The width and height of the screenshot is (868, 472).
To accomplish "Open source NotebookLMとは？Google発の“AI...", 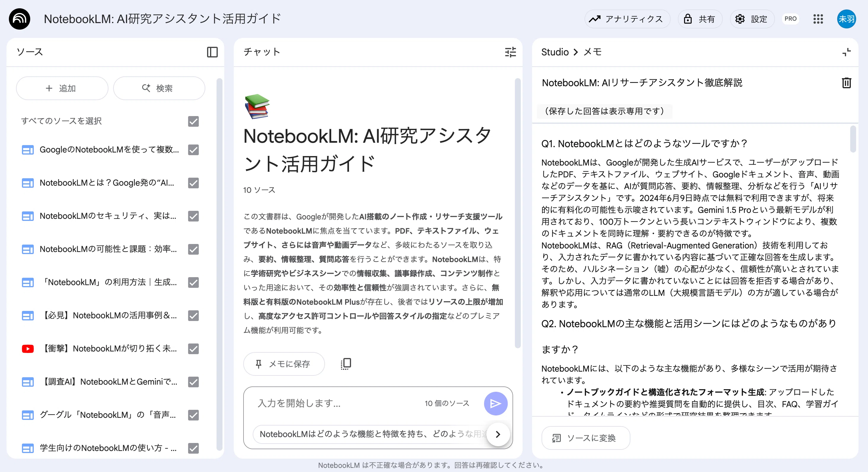I will click(x=107, y=183).
